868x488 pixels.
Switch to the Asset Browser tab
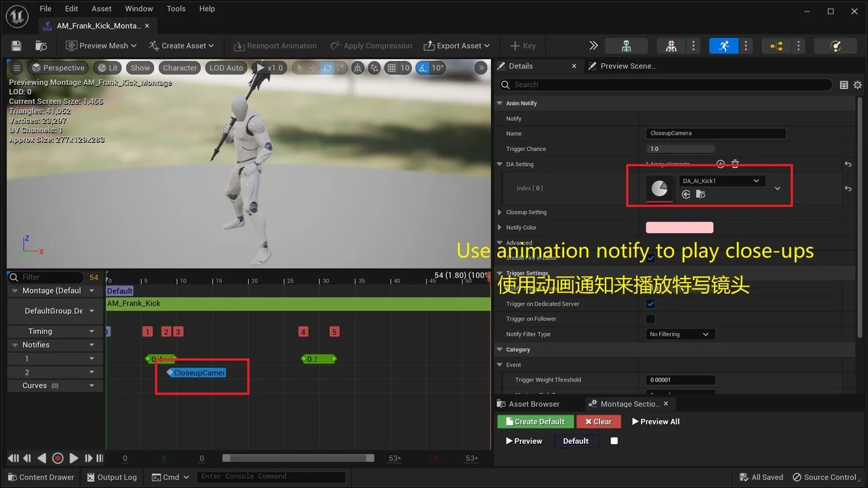click(534, 404)
